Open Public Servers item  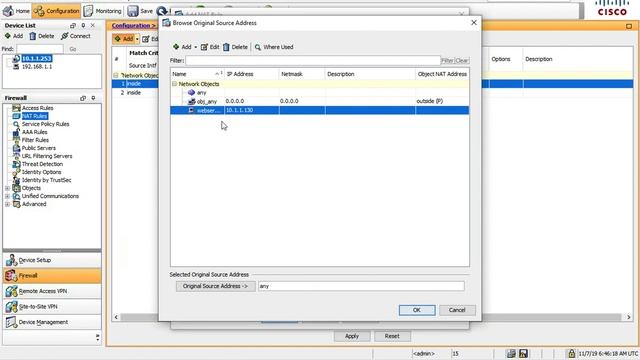coord(38,148)
